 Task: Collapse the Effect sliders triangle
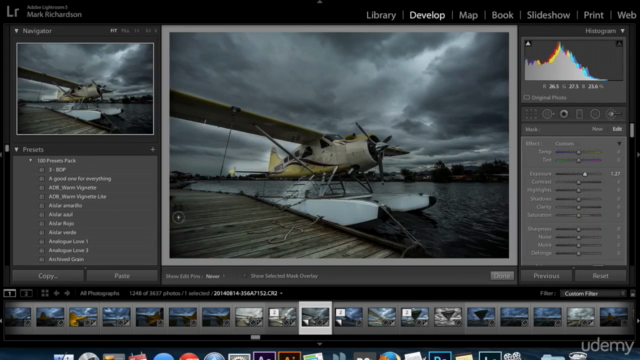(x=619, y=144)
